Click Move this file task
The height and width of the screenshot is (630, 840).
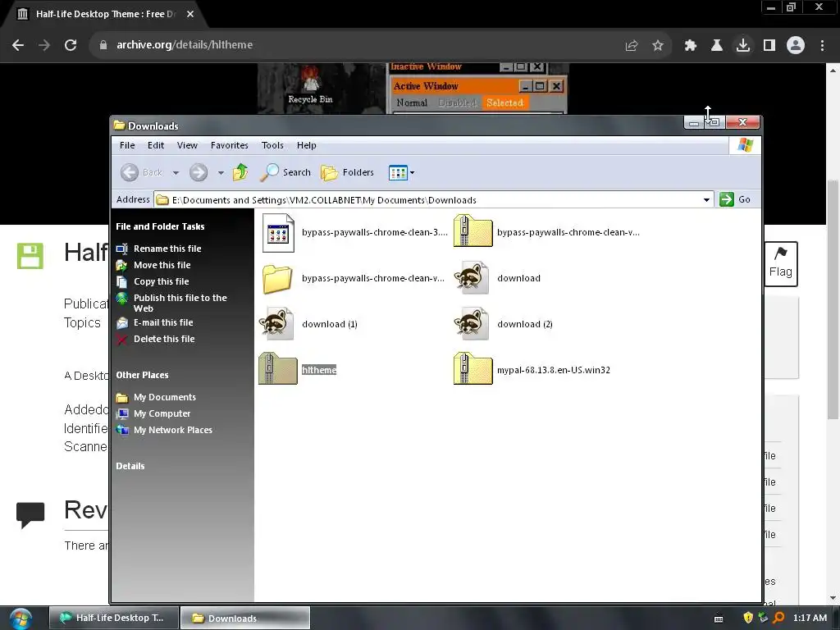(x=162, y=265)
